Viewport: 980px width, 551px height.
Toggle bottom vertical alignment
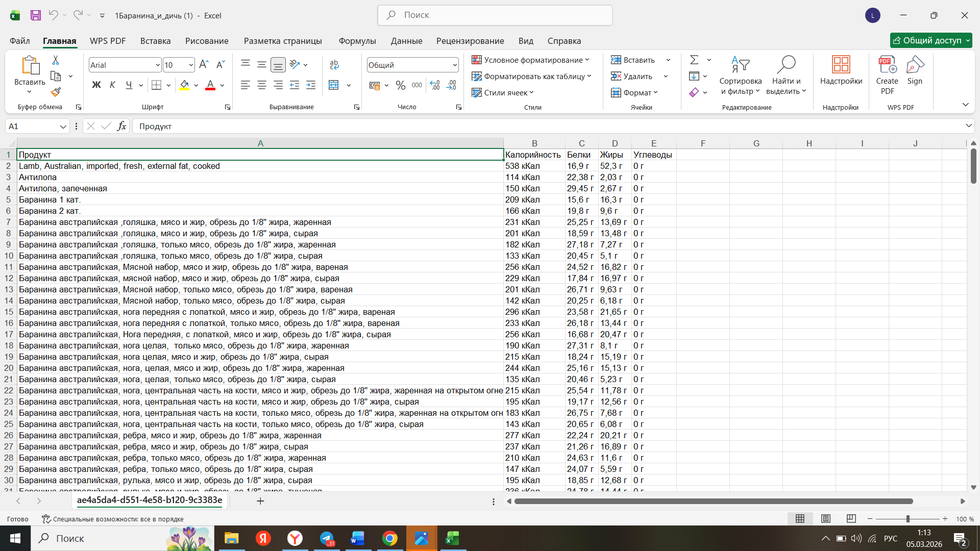[278, 65]
